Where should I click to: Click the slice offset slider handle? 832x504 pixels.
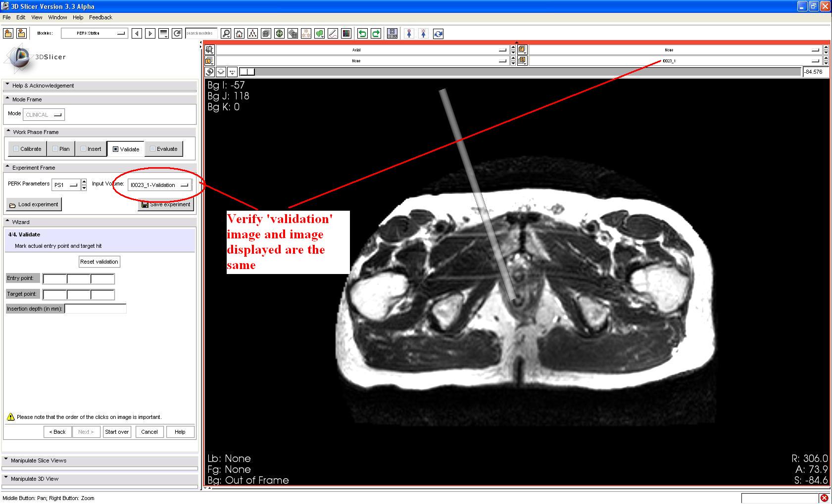[x=247, y=72]
